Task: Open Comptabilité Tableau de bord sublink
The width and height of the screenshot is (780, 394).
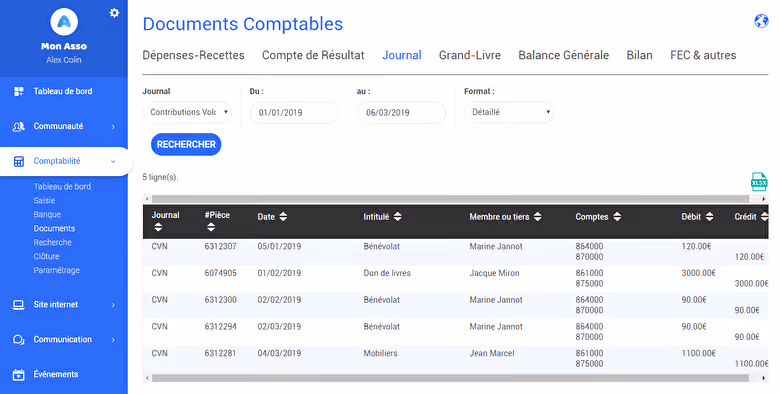Action: point(62,187)
